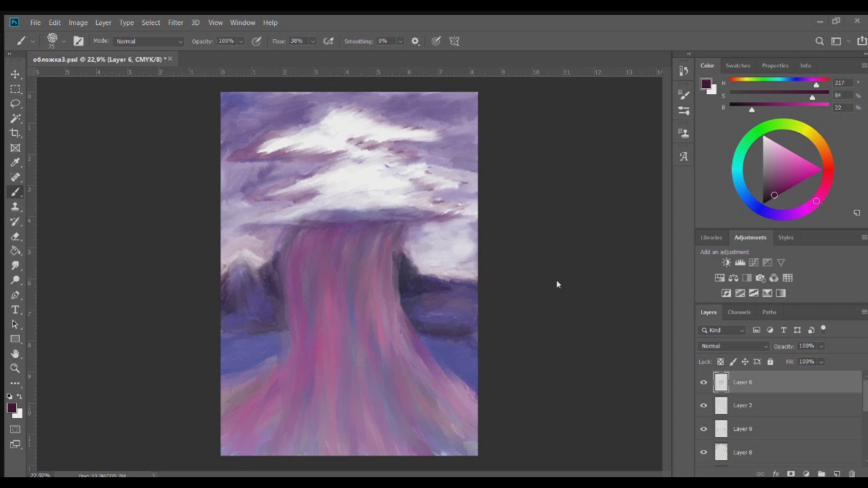
Task: Select the Smudge tool
Action: pyautogui.click(x=15, y=266)
